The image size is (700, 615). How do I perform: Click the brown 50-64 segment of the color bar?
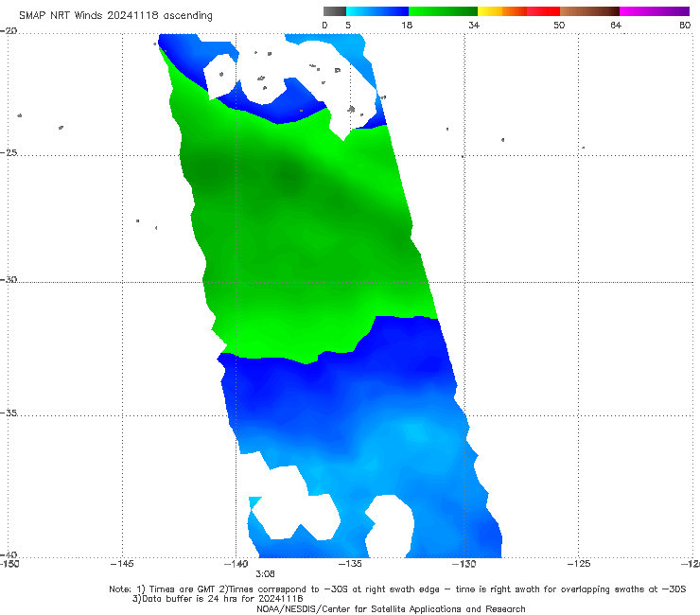coord(589,11)
